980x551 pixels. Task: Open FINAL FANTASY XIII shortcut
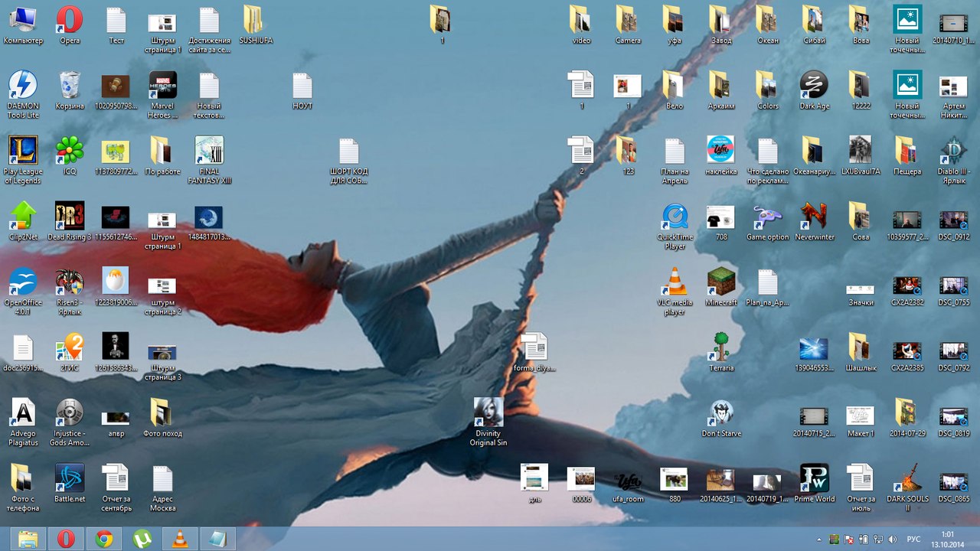tap(209, 160)
